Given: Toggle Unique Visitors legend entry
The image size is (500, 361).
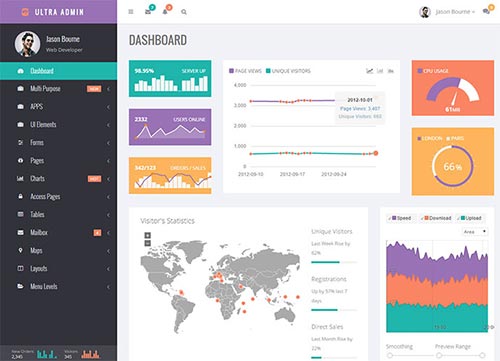Looking at the screenshot, I should 288,71.
